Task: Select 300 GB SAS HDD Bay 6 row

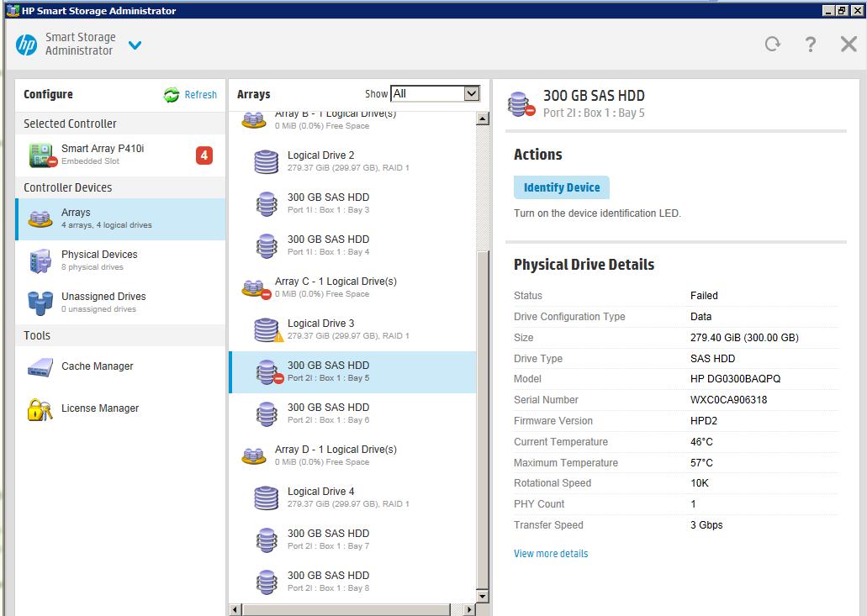Action: point(353,413)
